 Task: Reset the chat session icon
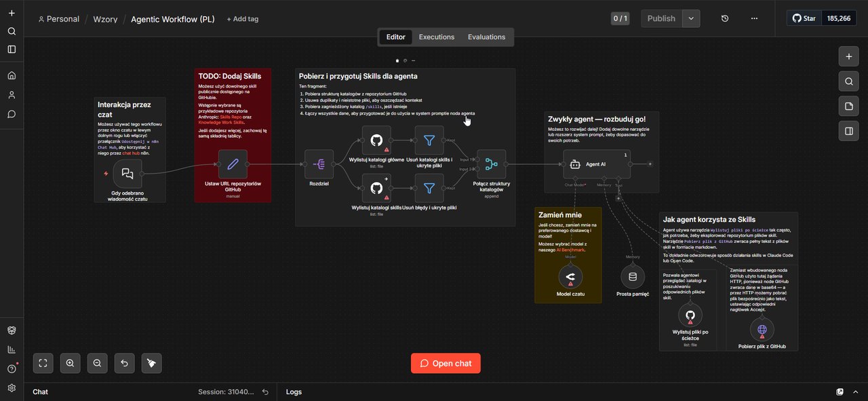point(265,392)
